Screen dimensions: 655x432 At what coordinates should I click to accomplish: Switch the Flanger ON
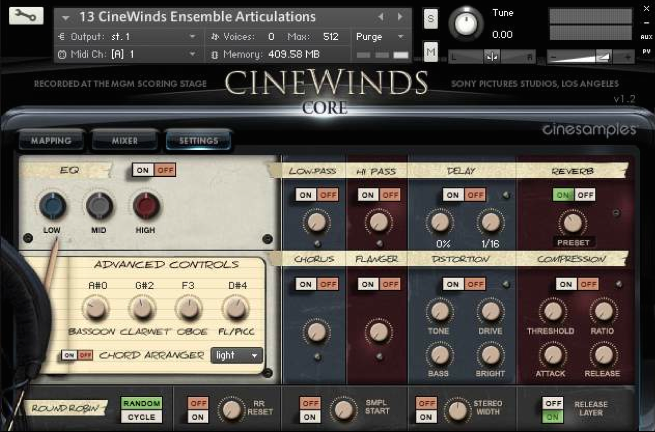(368, 284)
